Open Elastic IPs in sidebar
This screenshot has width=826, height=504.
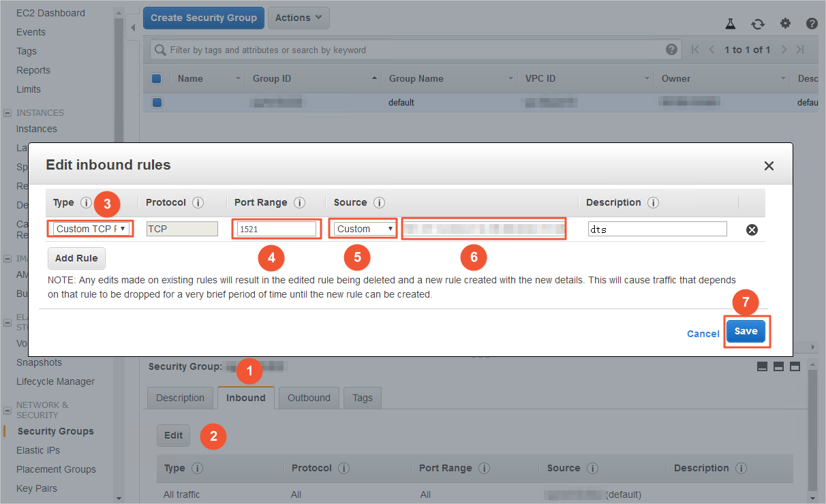pos(38,450)
